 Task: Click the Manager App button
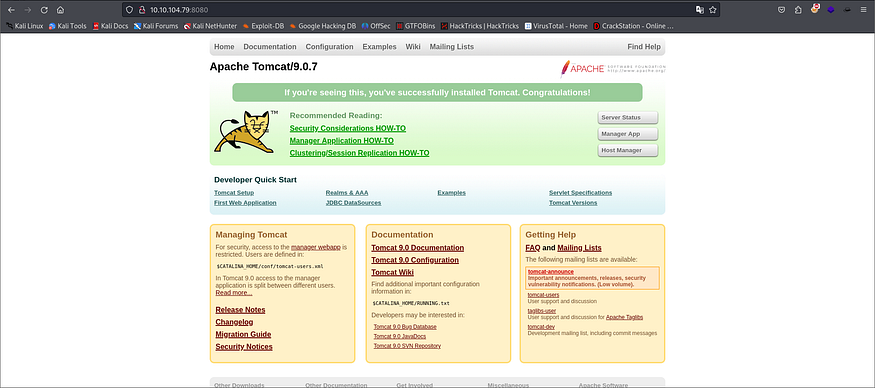pyautogui.click(x=628, y=134)
